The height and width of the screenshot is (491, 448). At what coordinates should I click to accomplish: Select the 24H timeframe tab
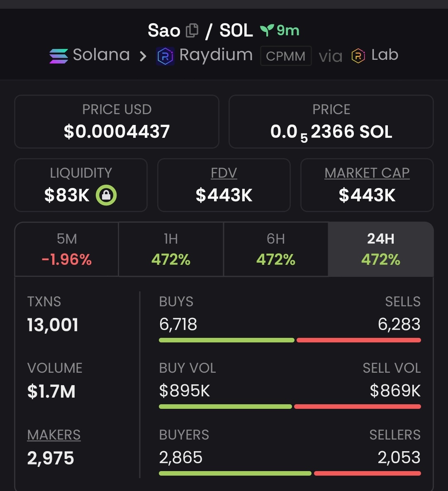pos(381,249)
